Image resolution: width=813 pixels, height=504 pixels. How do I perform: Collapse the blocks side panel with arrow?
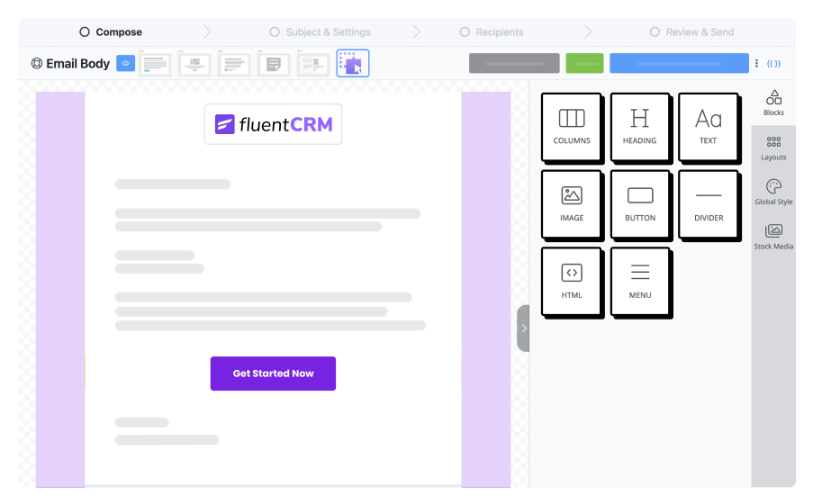[524, 328]
